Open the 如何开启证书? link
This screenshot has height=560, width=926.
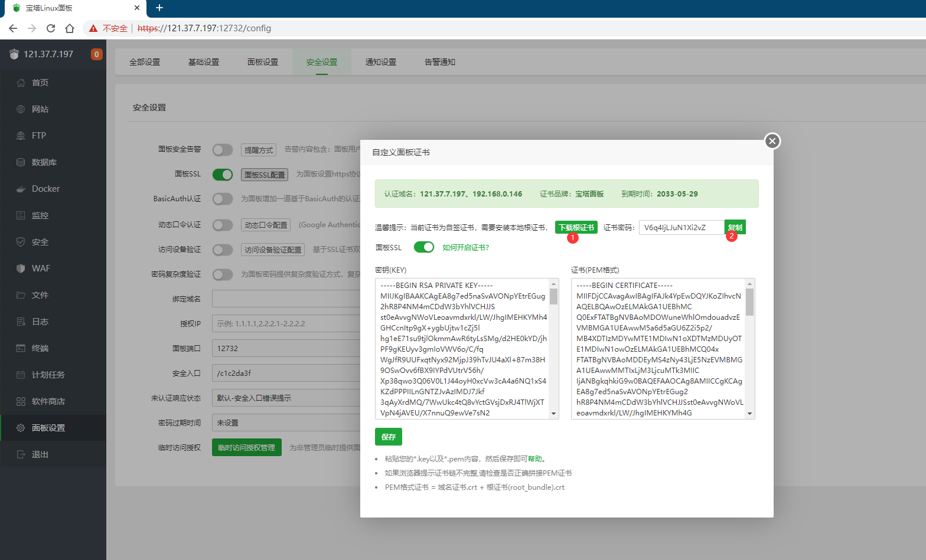click(466, 247)
